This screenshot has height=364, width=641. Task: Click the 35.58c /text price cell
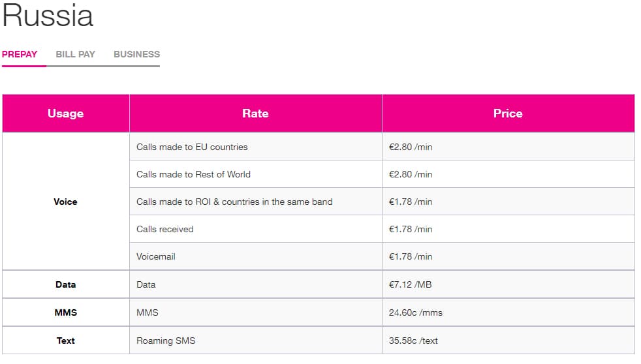click(x=413, y=341)
